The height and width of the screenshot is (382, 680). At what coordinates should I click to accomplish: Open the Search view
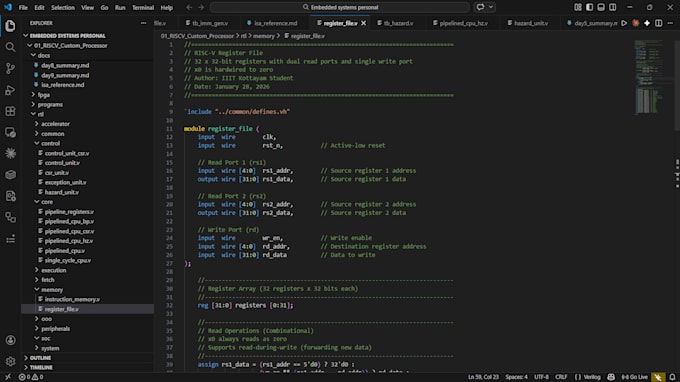[x=10, y=47]
